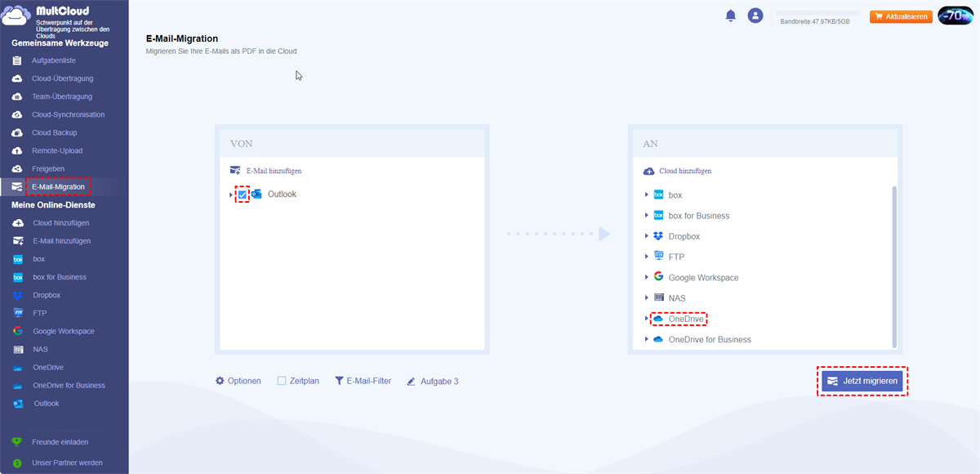The height and width of the screenshot is (474, 980).
Task: Click the NAS icon in sidebar
Action: click(x=17, y=349)
